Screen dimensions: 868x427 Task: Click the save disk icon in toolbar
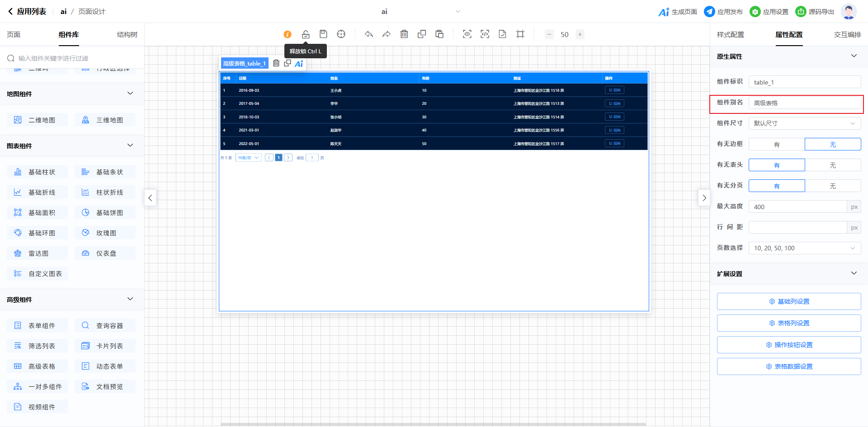(323, 34)
